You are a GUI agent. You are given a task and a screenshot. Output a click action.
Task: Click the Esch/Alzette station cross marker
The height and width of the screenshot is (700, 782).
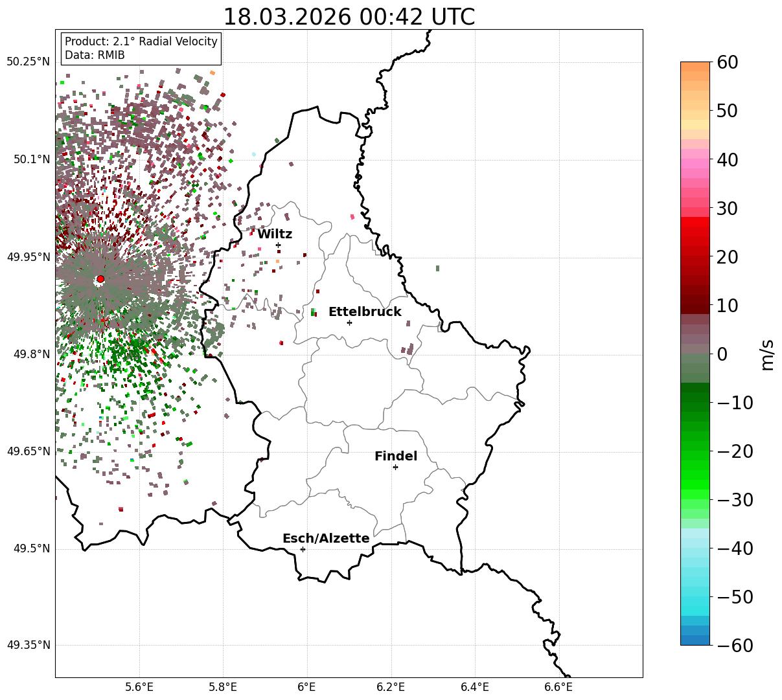(x=303, y=549)
